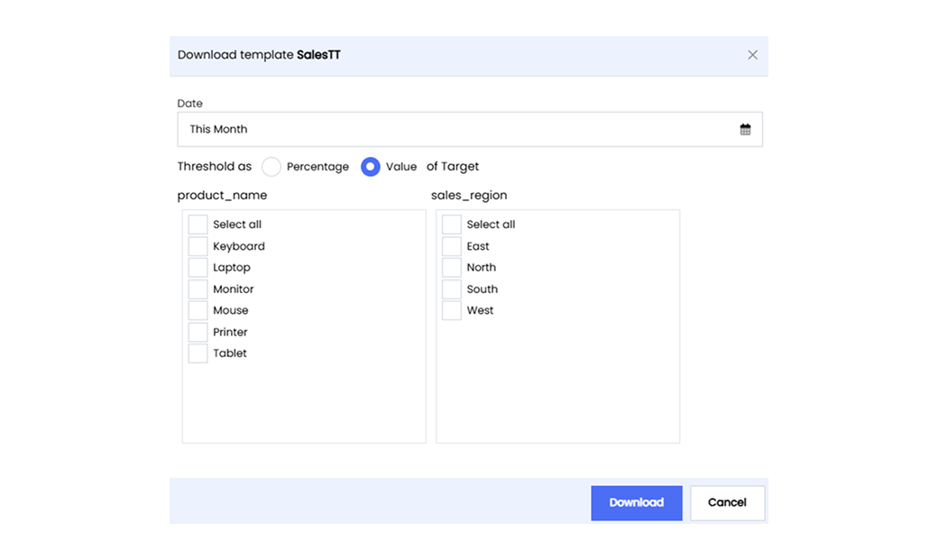The height and width of the screenshot is (560, 938).
Task: Check the Monitor product checkbox
Action: [198, 289]
